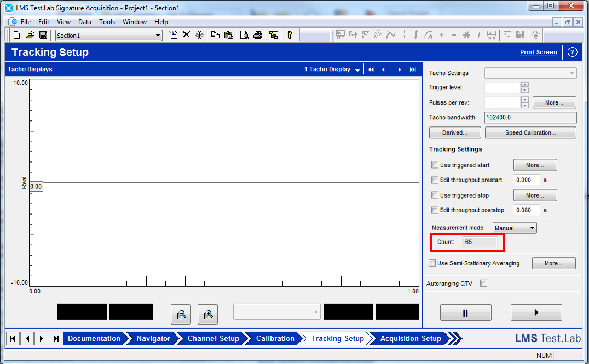
Task: Switch to the Navigator tab
Action: click(x=153, y=338)
